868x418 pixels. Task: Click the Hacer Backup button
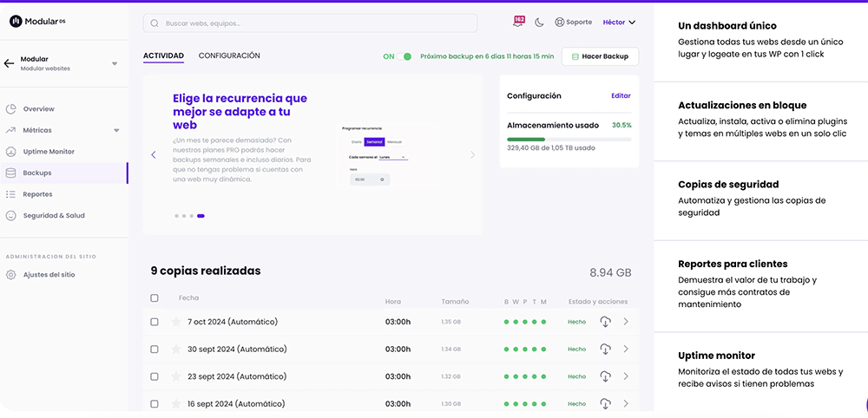(x=600, y=56)
